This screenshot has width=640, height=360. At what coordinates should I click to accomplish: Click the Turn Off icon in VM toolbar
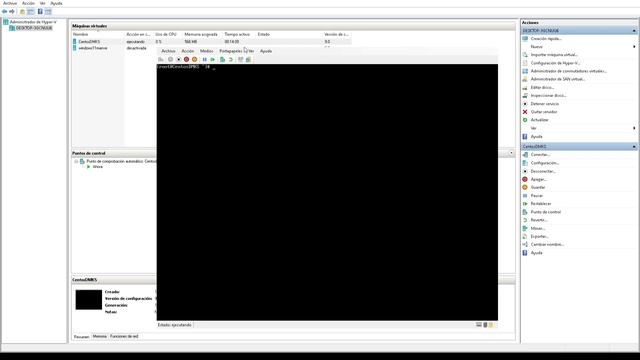click(x=178, y=60)
